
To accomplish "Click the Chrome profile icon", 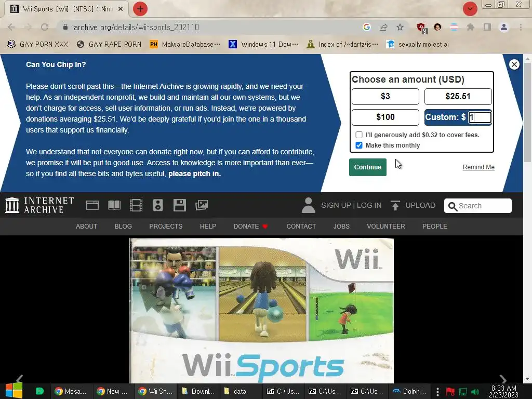I will tap(504, 27).
